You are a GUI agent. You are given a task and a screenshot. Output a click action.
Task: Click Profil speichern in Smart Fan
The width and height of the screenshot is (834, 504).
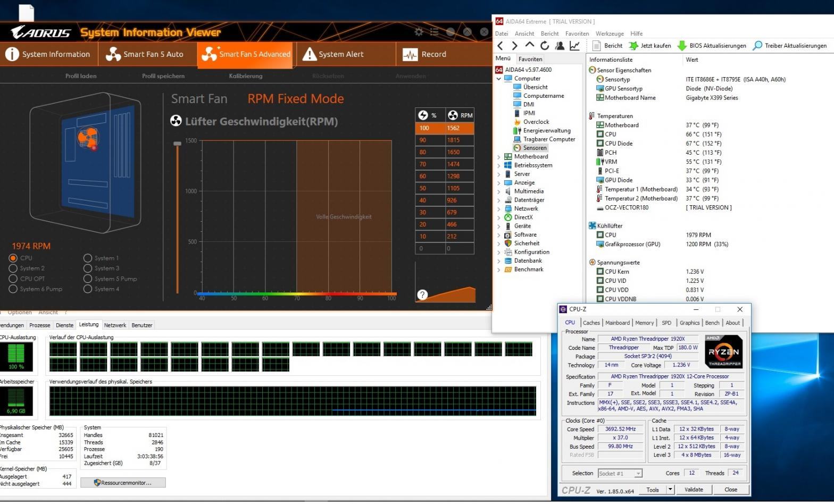(163, 76)
